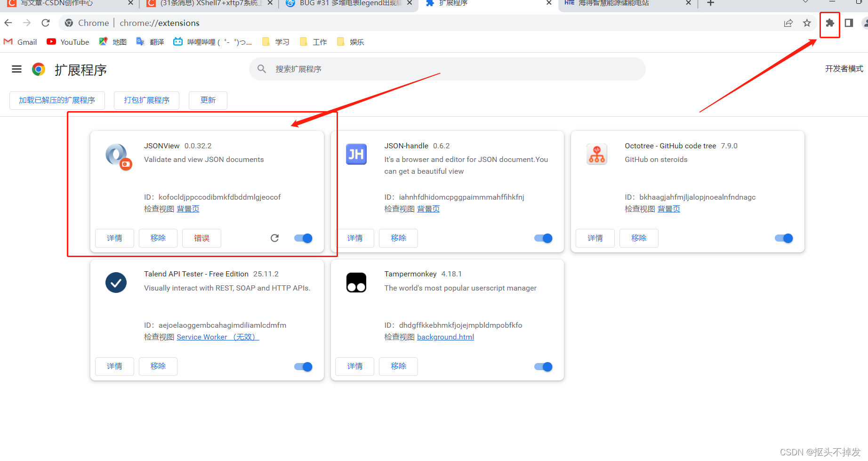Close the BUG #31 tab
Screen dimensions: 868x461
click(410, 3)
